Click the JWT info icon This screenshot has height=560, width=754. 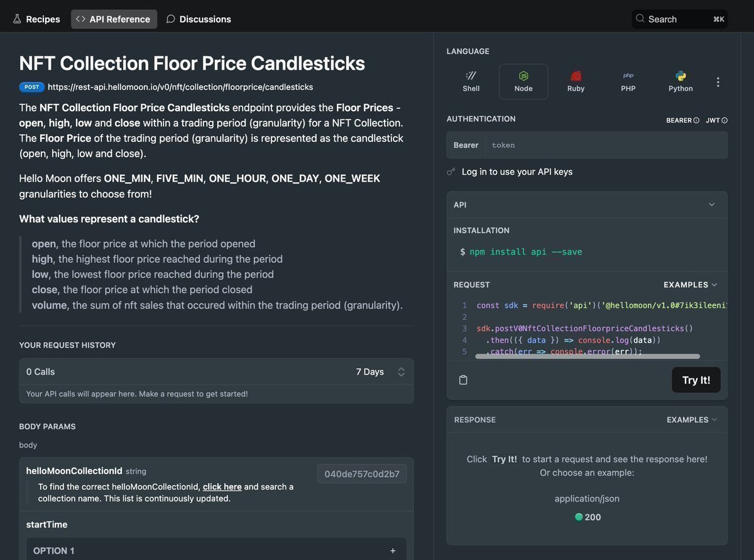click(724, 120)
